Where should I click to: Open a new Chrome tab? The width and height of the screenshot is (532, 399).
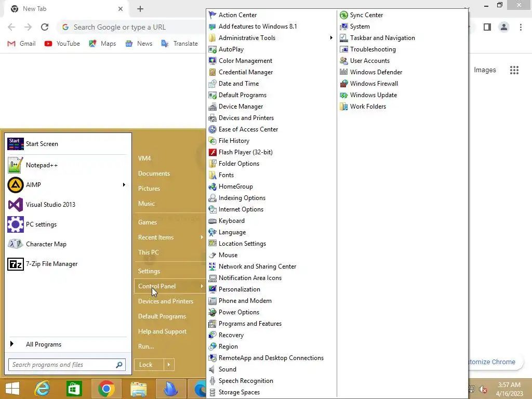(140, 9)
